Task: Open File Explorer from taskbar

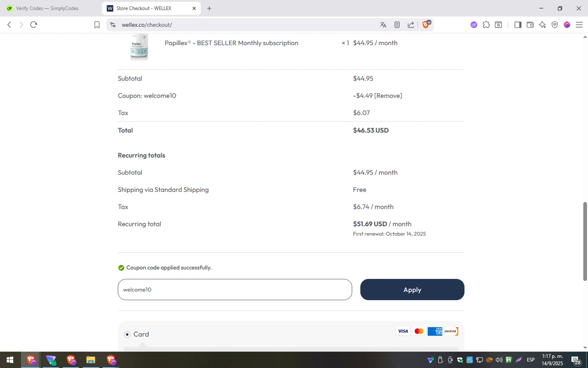Action: click(91, 360)
